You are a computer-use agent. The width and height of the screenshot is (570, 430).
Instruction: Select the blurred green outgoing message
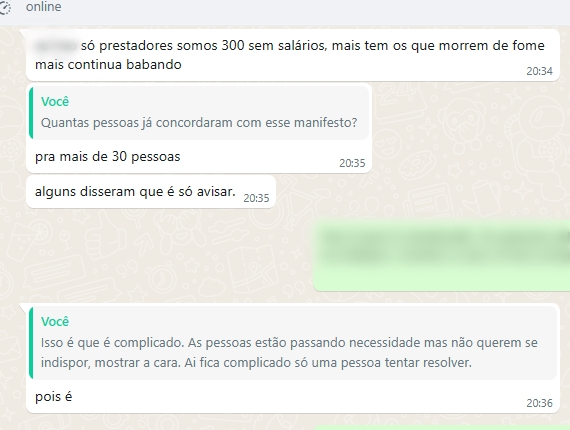click(x=442, y=255)
